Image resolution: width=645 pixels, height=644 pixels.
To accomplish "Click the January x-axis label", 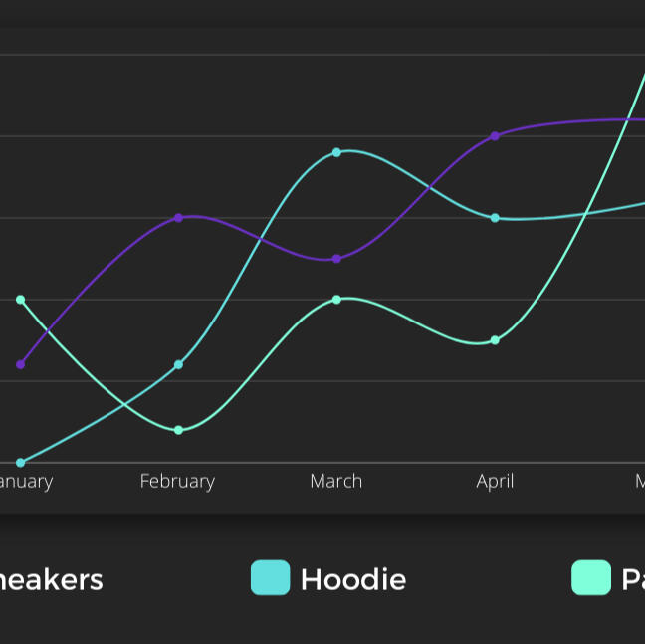I will click(x=24, y=482).
